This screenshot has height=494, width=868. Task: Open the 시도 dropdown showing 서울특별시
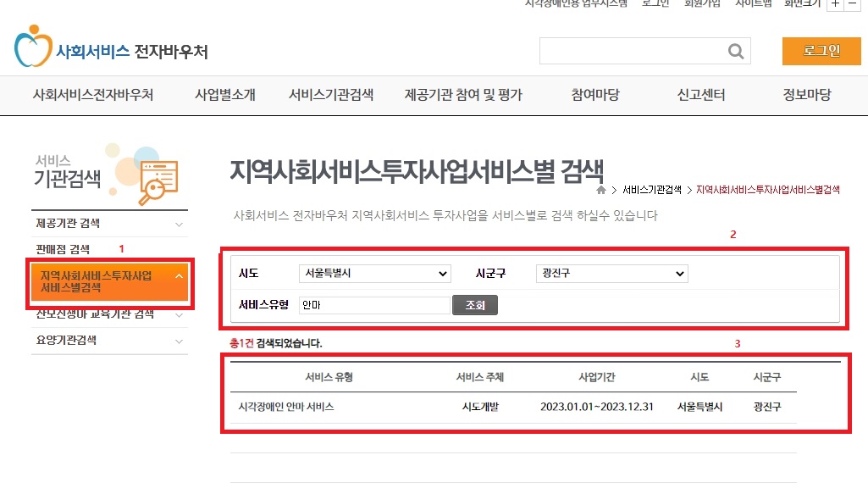[x=374, y=273]
